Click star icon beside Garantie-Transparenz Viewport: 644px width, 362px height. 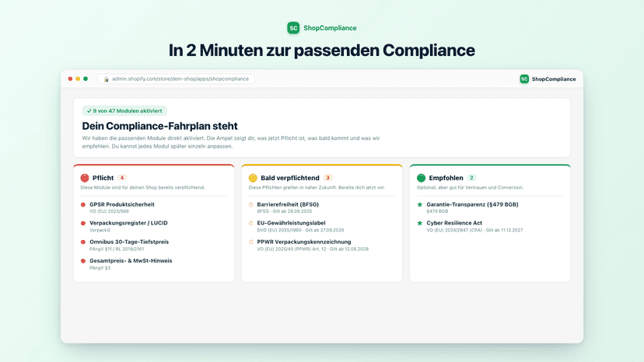420,204
